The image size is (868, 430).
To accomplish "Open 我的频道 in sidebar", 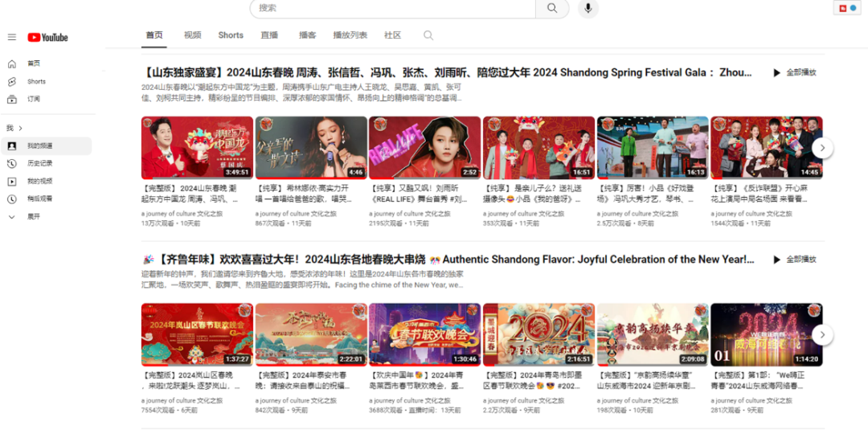I will point(47,146).
